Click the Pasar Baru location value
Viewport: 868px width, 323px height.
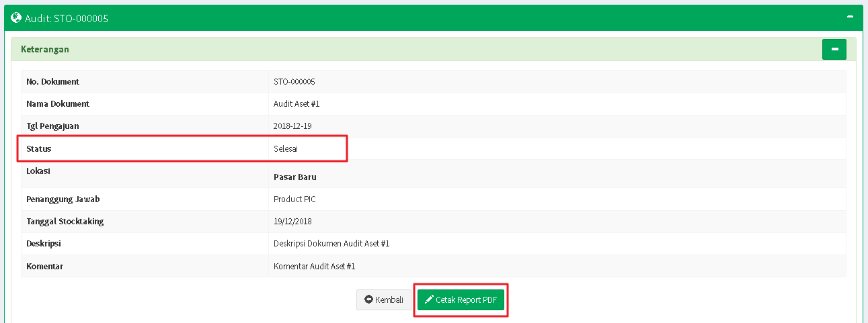point(294,177)
